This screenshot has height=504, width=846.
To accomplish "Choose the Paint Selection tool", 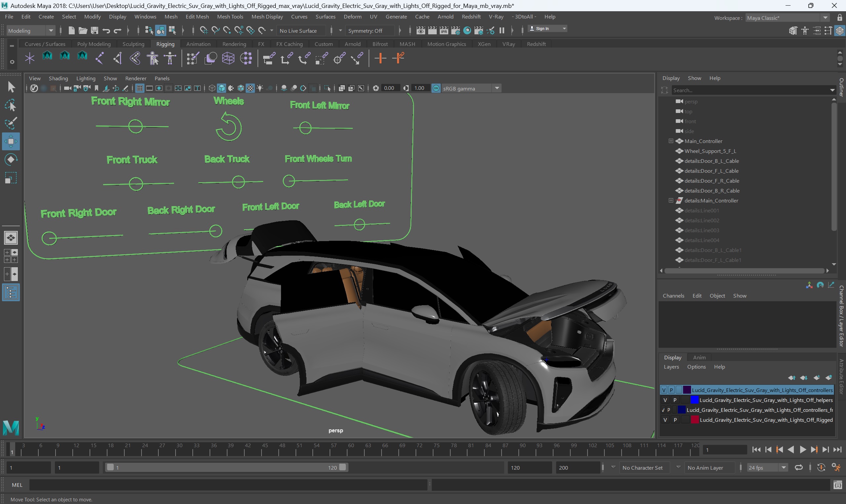I will click(11, 123).
